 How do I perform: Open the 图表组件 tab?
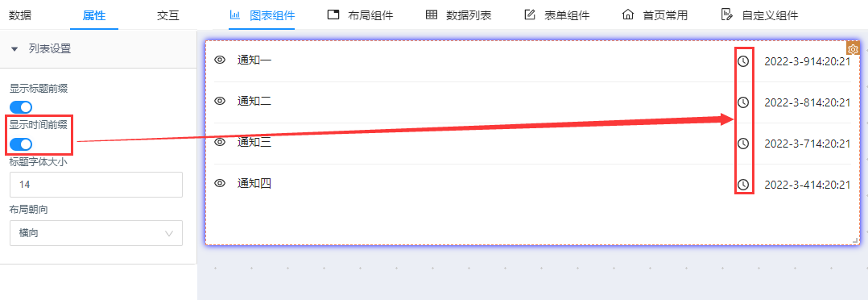point(262,15)
